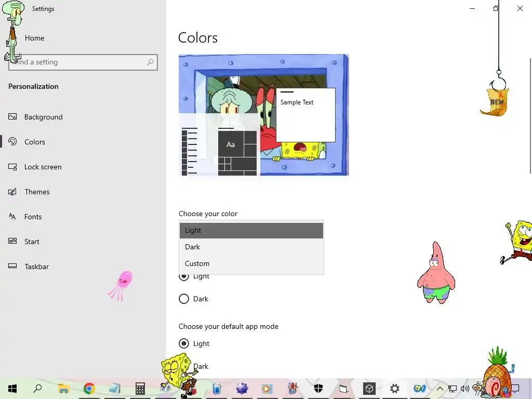Open the Windows Start button
This screenshot has width=532, height=399.
pyautogui.click(x=12, y=389)
